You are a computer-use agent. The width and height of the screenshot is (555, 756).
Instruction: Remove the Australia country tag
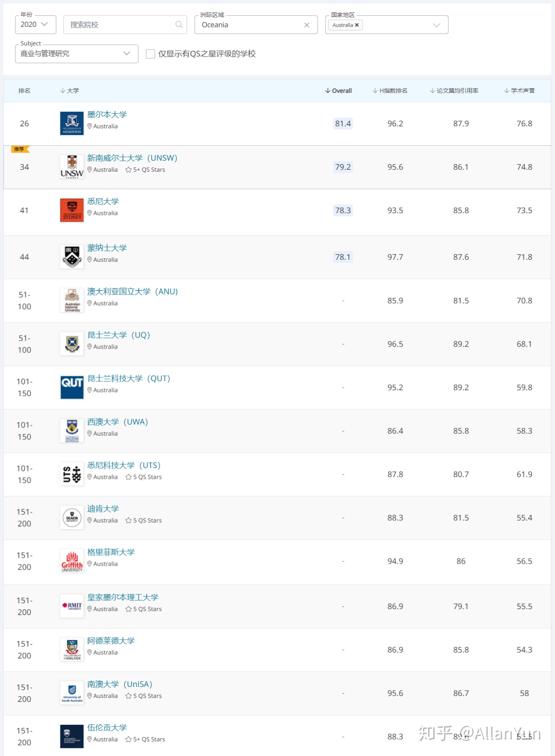pos(357,25)
